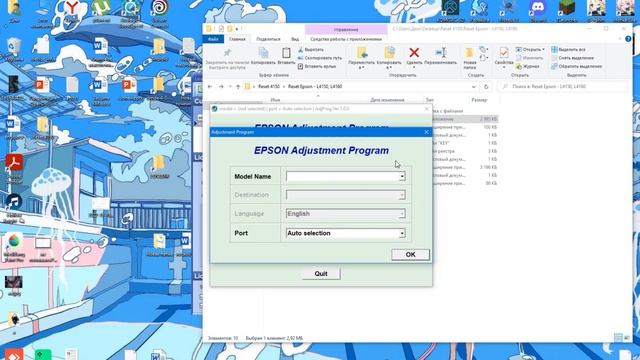The height and width of the screenshot is (360, 640).
Task: Click the Explorer forward arrow
Action: click(221, 87)
